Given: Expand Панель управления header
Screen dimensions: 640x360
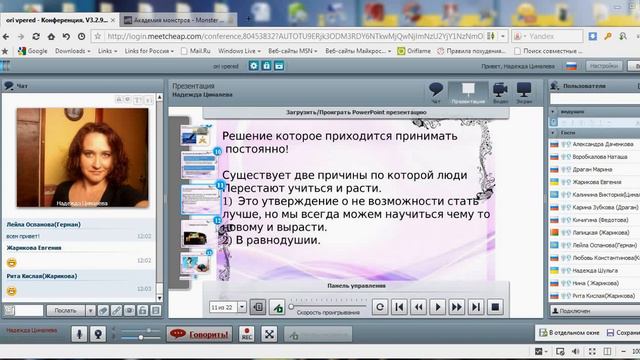Looking at the screenshot, I should pyautogui.click(x=356, y=286).
